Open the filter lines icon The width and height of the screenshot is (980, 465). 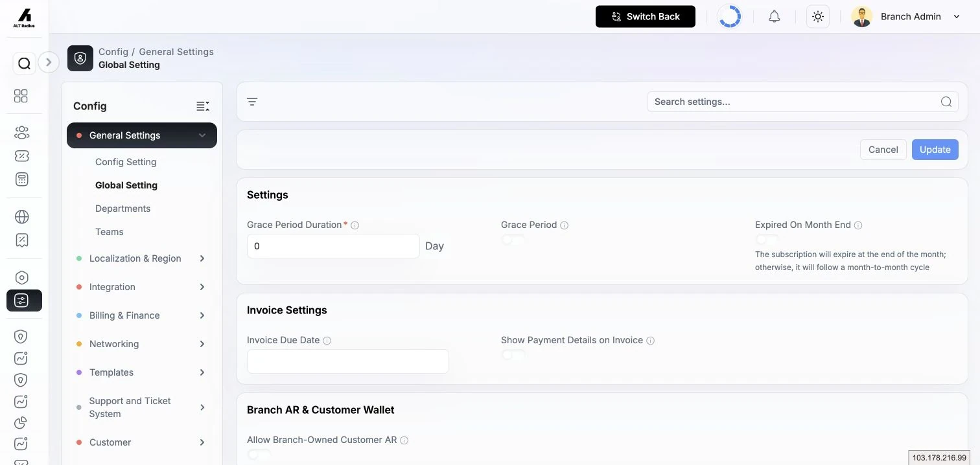pos(252,102)
